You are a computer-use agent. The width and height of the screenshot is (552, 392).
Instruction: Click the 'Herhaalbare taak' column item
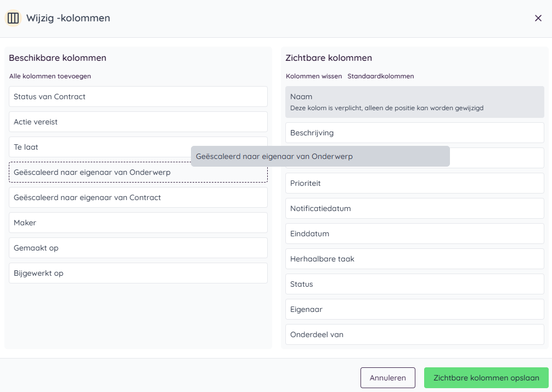click(414, 259)
